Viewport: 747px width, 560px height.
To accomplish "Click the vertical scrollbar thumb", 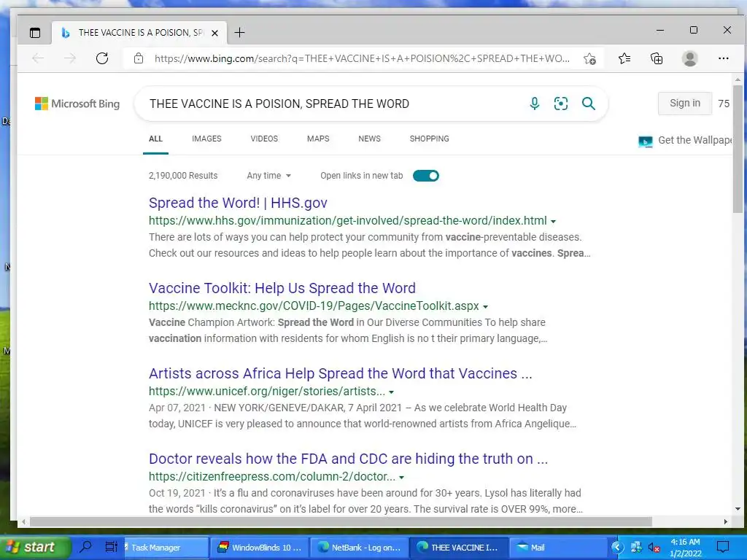I will (738, 149).
